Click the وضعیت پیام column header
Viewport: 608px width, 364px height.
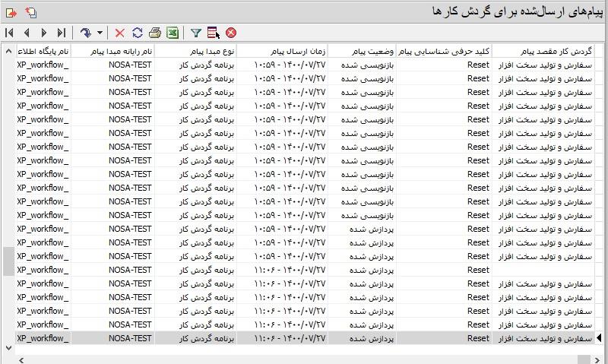point(362,51)
